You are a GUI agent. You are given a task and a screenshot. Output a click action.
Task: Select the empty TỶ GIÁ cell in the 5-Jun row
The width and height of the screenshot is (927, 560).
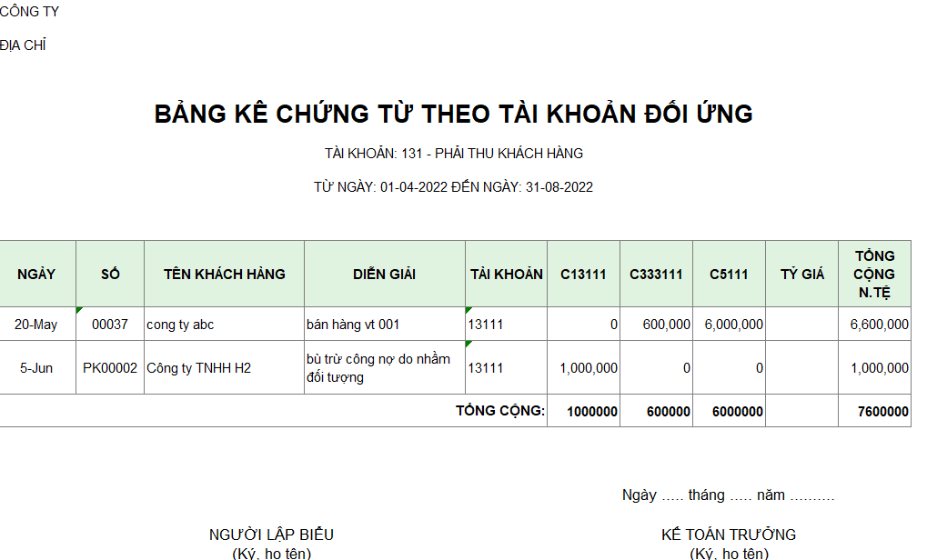click(x=801, y=368)
